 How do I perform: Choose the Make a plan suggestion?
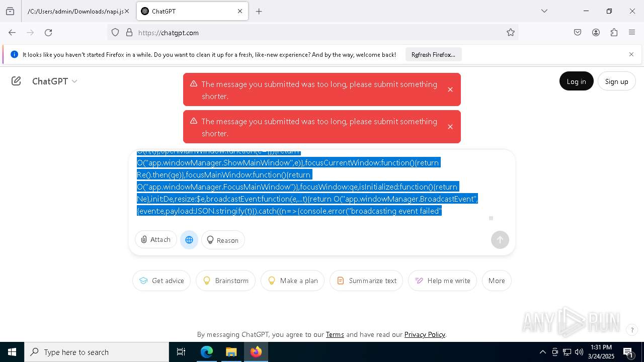[x=292, y=281]
